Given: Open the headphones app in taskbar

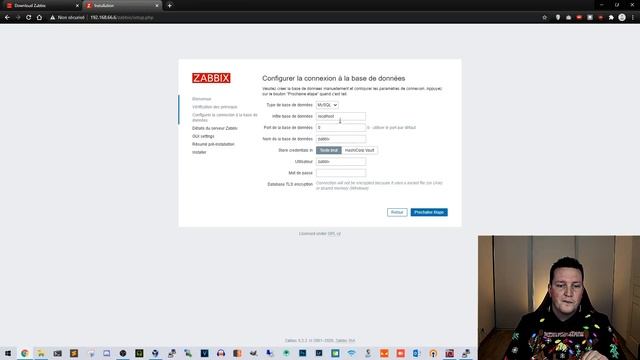Looking at the screenshot, I should tap(221, 353).
